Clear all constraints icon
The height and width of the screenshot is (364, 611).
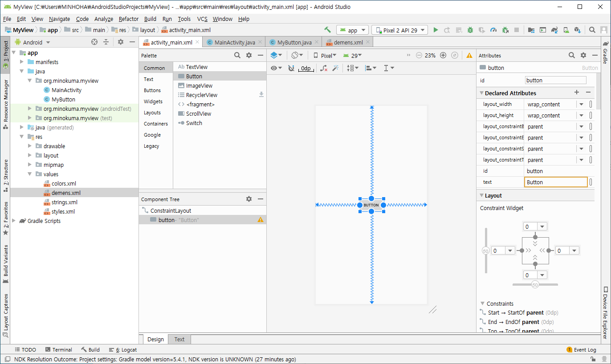pyautogui.click(x=324, y=68)
